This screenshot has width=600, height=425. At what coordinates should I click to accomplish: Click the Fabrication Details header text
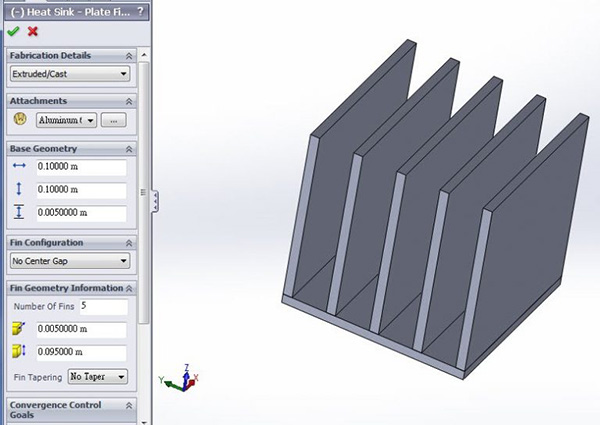pyautogui.click(x=51, y=55)
